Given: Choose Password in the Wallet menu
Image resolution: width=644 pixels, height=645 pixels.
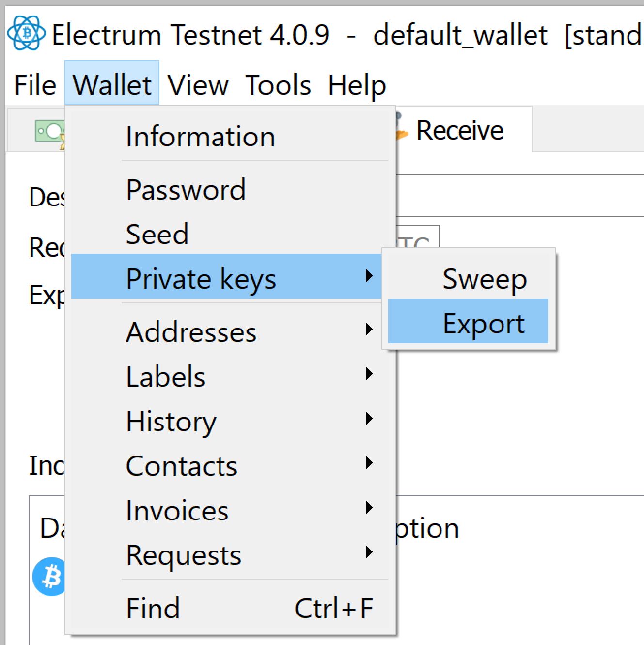Looking at the screenshot, I should 230,189.
